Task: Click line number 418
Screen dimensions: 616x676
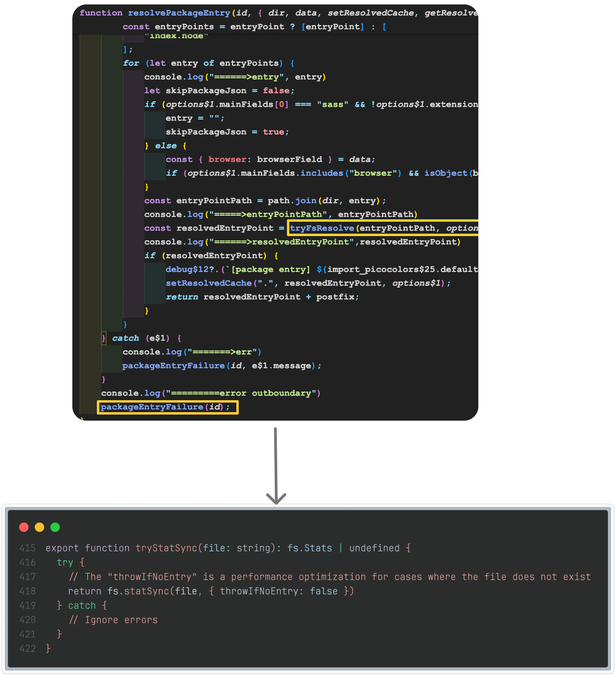Action: (27, 591)
